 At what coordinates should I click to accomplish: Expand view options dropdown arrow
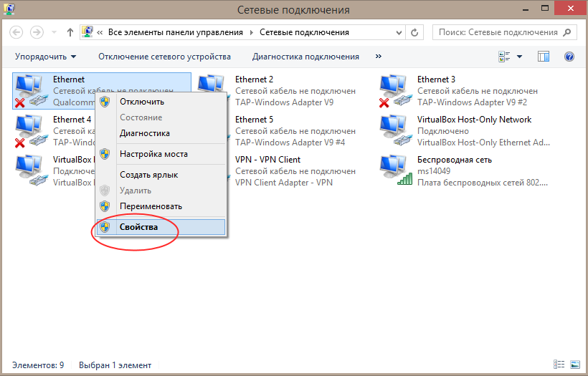click(x=519, y=57)
